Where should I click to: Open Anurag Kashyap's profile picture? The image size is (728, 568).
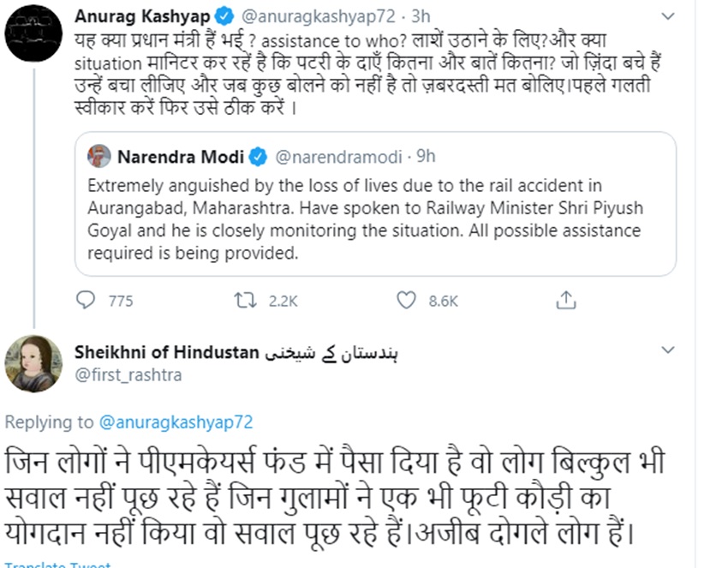click(x=34, y=35)
